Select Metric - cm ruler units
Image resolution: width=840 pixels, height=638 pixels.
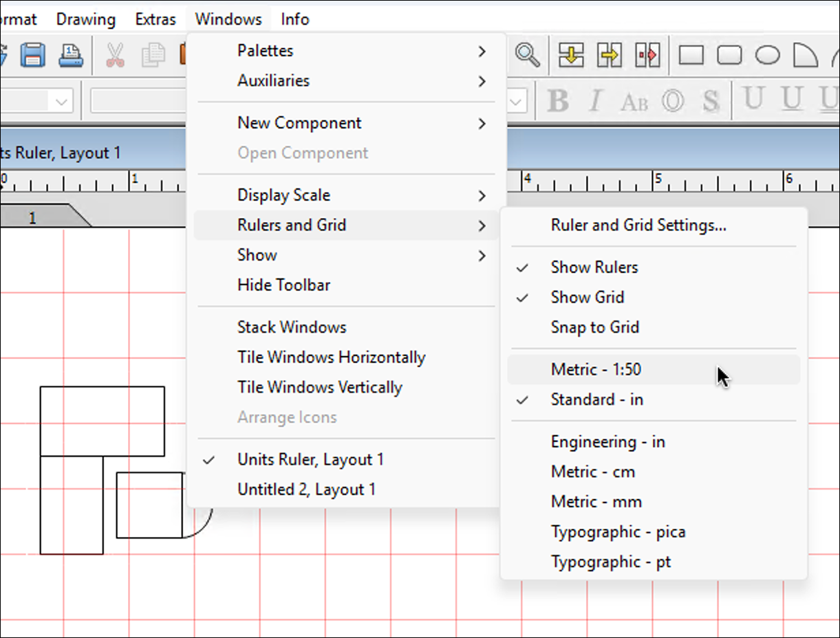(x=592, y=472)
